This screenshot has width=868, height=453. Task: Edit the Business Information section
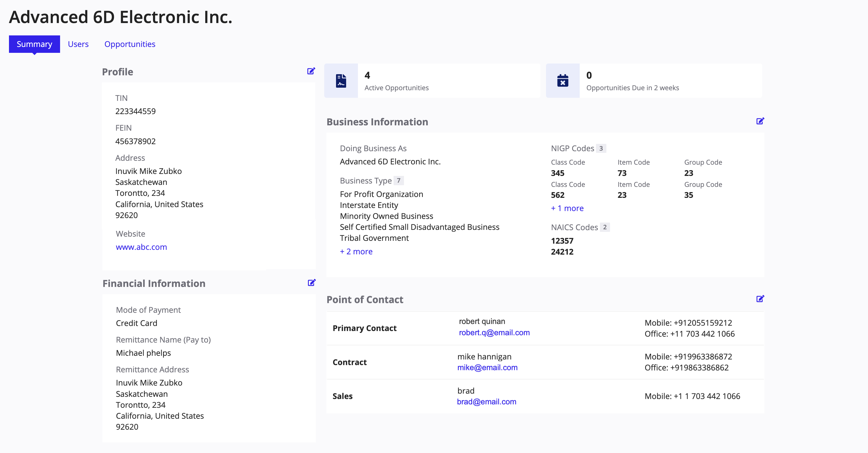click(x=760, y=121)
